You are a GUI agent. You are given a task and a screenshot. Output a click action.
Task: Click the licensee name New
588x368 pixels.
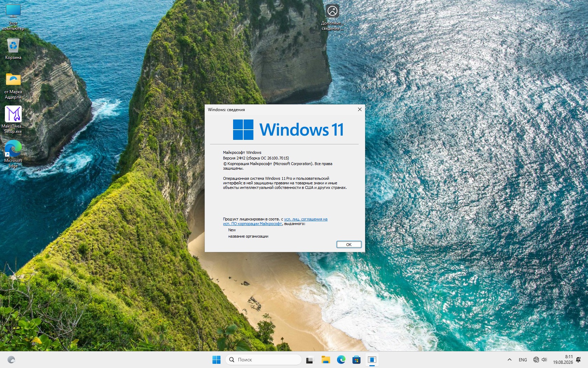(x=232, y=230)
